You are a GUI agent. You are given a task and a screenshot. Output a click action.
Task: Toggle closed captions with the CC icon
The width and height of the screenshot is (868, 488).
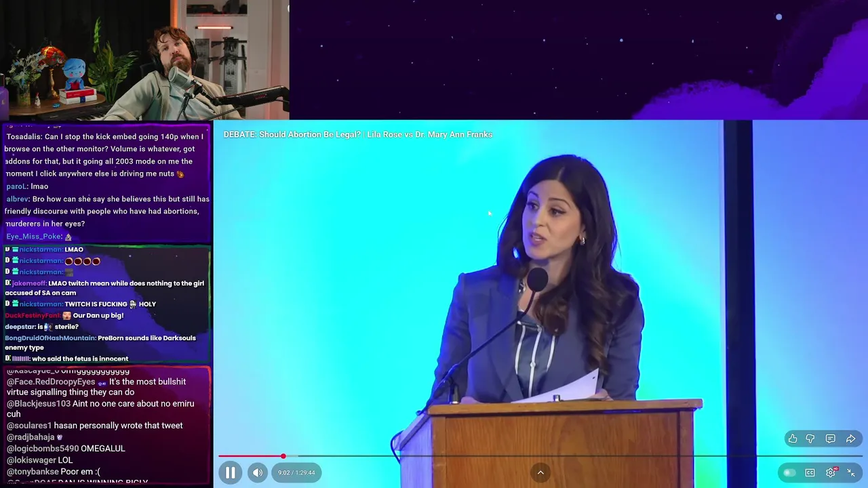(810, 472)
